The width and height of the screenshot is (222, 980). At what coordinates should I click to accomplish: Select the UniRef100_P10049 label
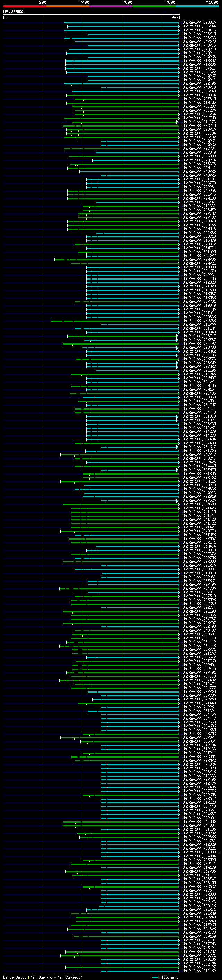199,332
